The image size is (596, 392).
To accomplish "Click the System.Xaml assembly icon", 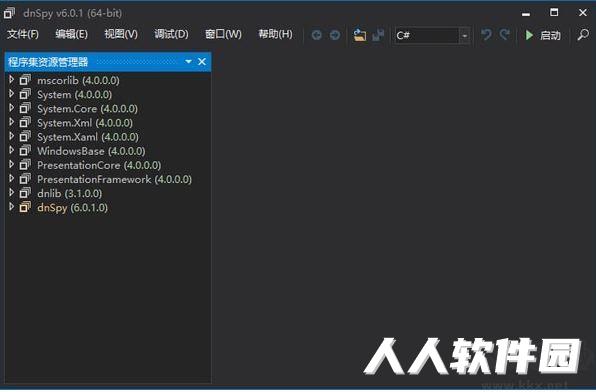I will click(25, 136).
